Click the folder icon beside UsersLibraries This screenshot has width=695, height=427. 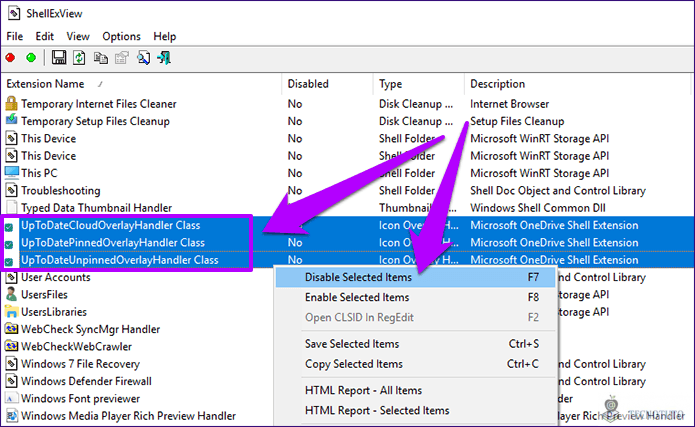click(11, 311)
